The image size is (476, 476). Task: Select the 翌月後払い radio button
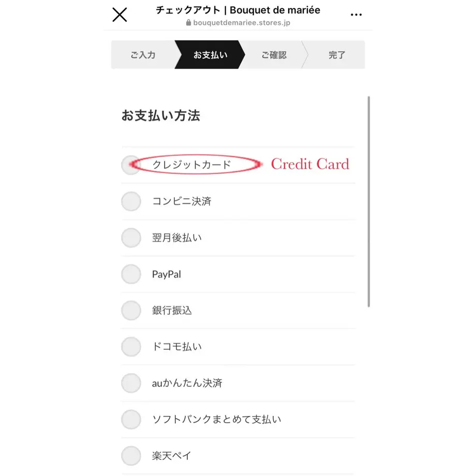pyautogui.click(x=131, y=237)
